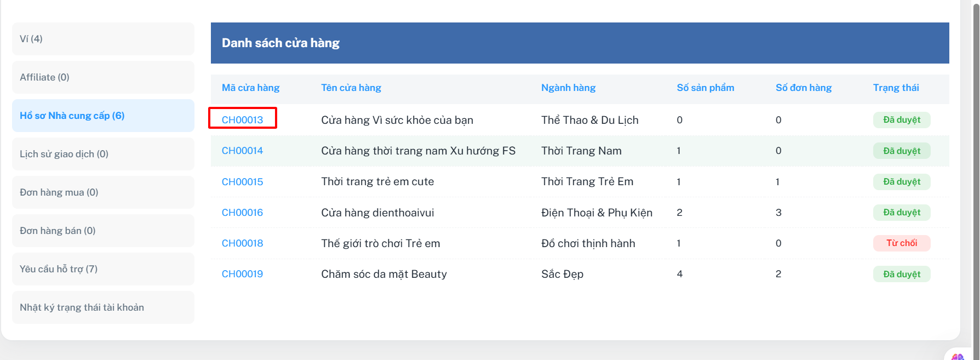Open Lịch sử giao dịch (0)
The width and height of the screenshot is (980, 360).
103,154
